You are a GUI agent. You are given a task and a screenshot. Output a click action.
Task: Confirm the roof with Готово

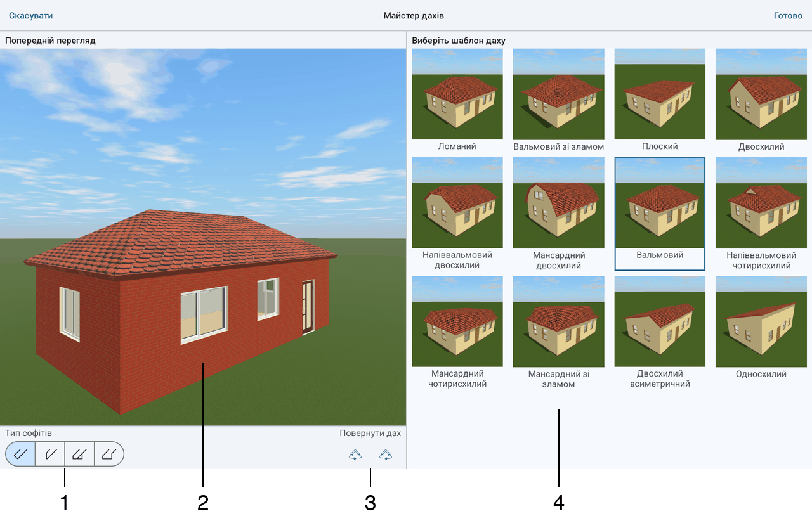pos(788,15)
